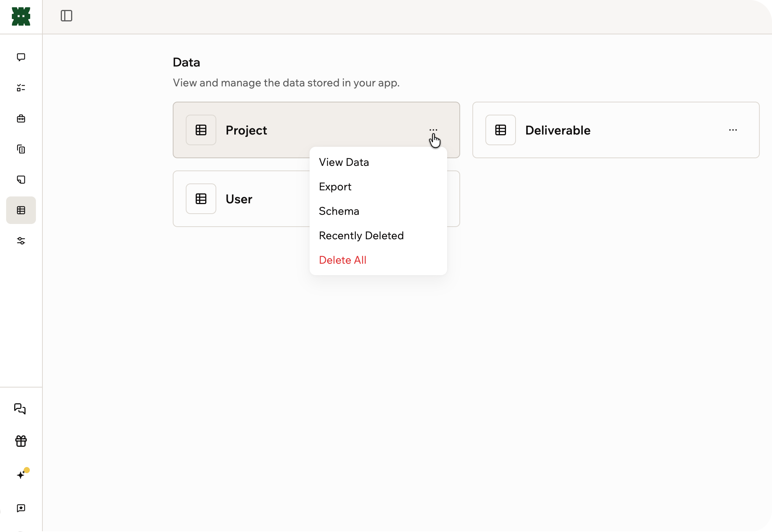Click the green app logo icon

coord(21,16)
